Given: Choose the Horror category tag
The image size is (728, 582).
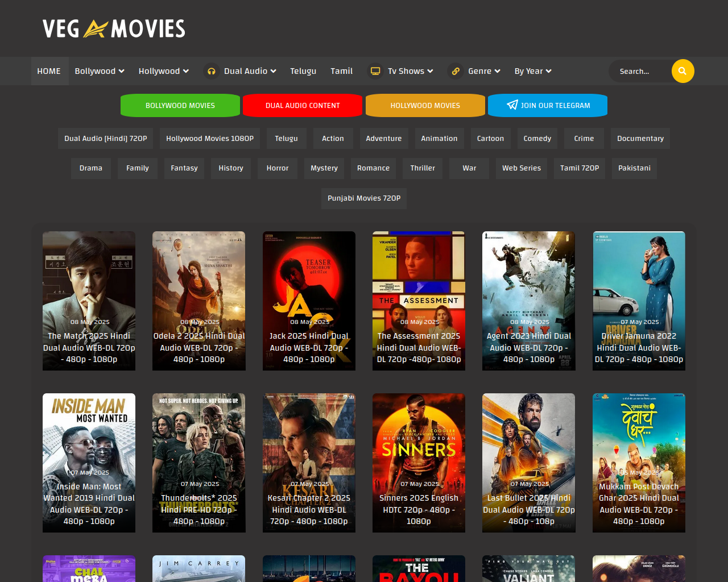Looking at the screenshot, I should (278, 168).
